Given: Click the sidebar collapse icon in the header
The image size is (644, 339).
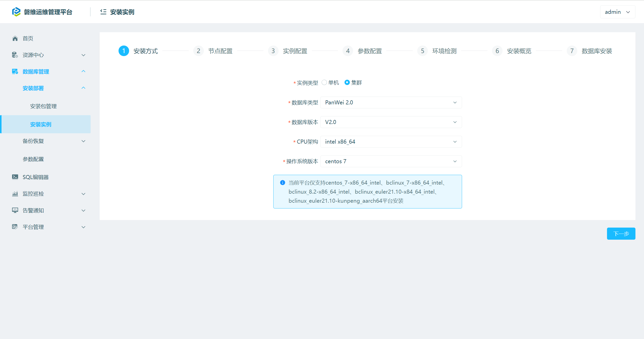Looking at the screenshot, I should [x=103, y=12].
